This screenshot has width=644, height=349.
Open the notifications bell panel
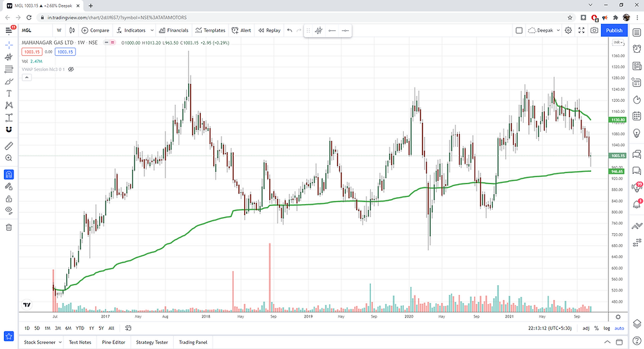pos(637,204)
